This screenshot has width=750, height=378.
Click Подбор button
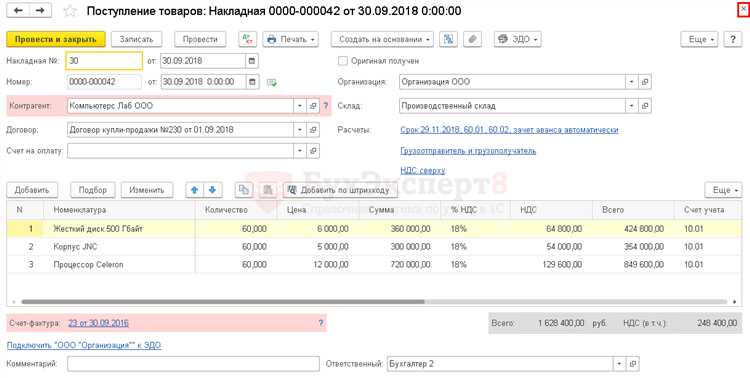[93, 190]
